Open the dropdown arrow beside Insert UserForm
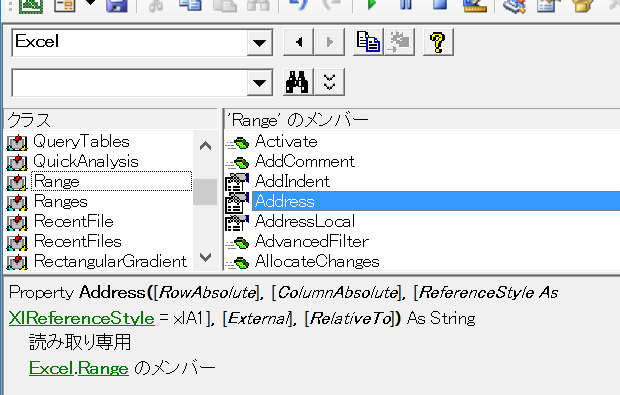Viewport: 620px width, 395px height. 91,3
